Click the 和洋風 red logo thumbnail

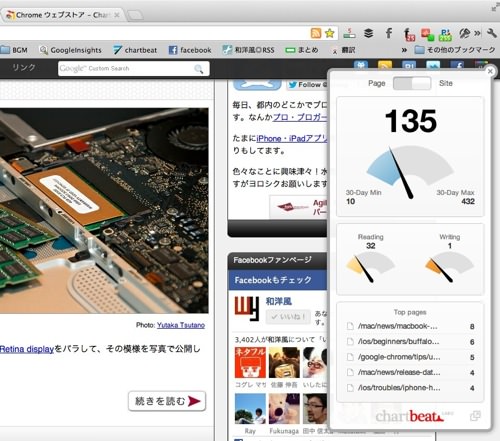[247, 309]
